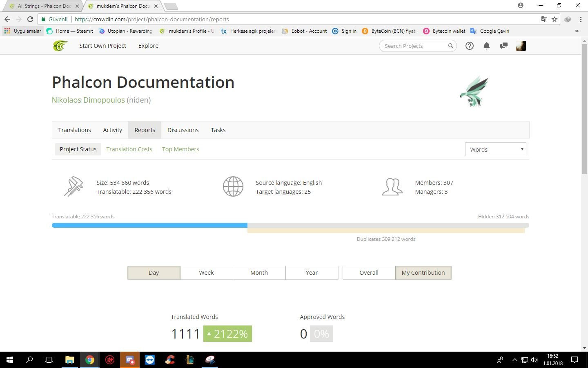Open Task View on taskbar

tap(49, 360)
